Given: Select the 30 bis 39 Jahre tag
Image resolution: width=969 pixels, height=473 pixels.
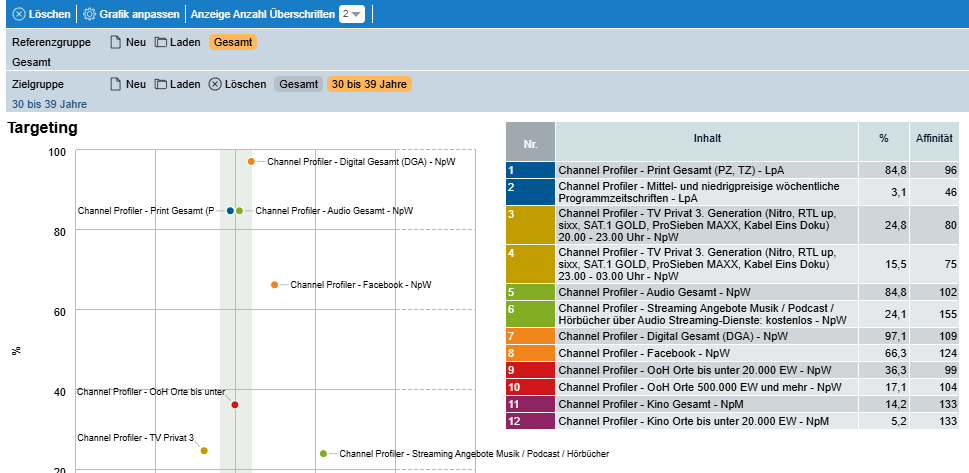Looking at the screenshot, I should coord(369,84).
